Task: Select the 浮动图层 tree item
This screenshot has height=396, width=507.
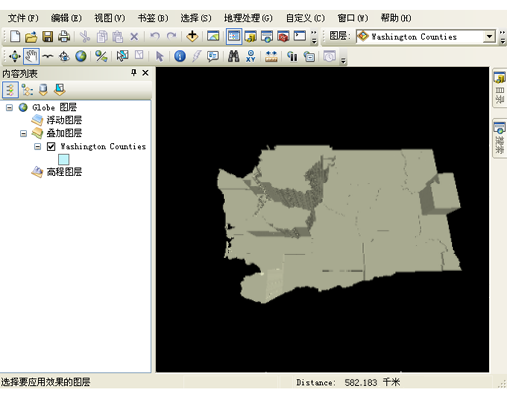Action: pyautogui.click(x=64, y=120)
